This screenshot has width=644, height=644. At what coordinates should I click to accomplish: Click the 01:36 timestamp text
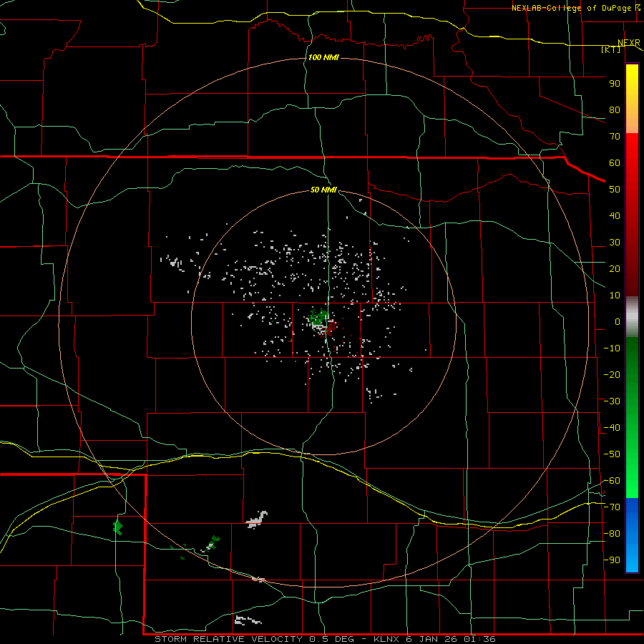[x=479, y=639]
